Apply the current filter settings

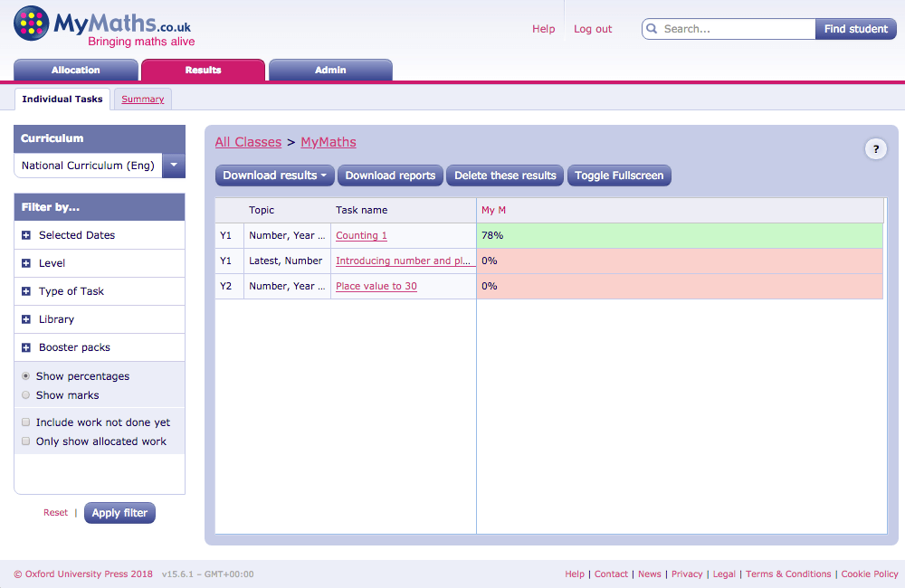coord(119,512)
